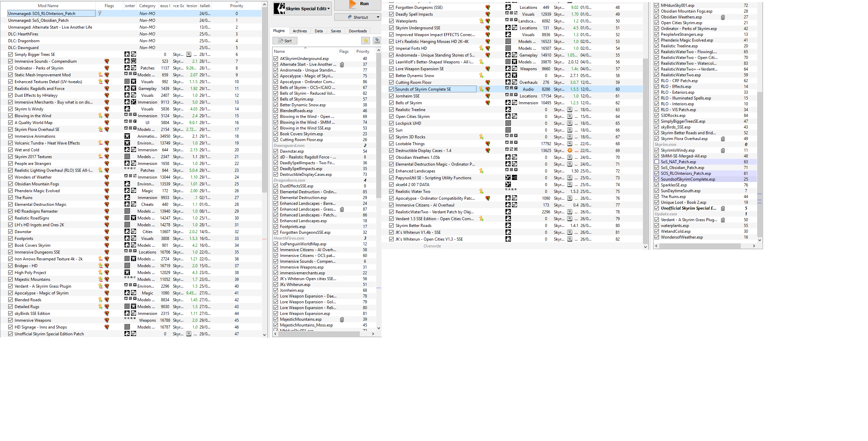Select the Skyrim.esm plugin row
Viewport: 868px width, 441px height.
point(705,145)
